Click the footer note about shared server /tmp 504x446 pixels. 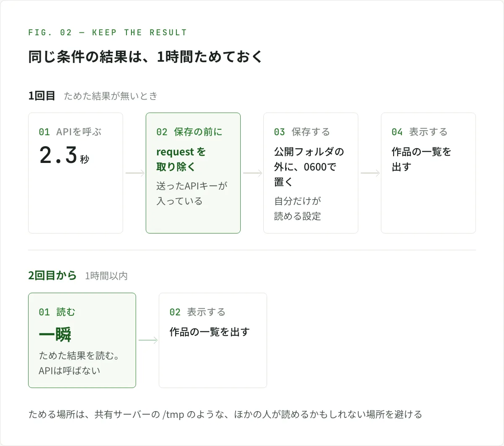tap(225, 415)
